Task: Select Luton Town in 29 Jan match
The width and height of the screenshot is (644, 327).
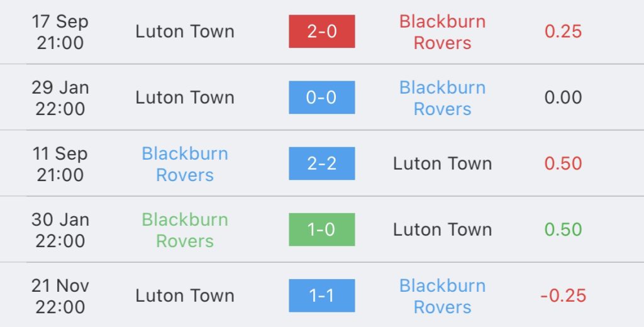Action: coord(185,97)
